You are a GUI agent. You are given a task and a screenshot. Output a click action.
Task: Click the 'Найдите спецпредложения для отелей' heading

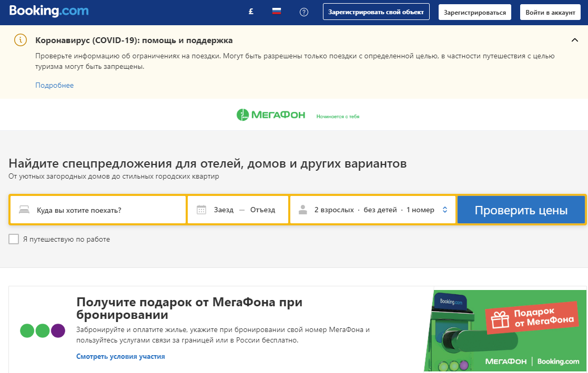[x=207, y=164]
